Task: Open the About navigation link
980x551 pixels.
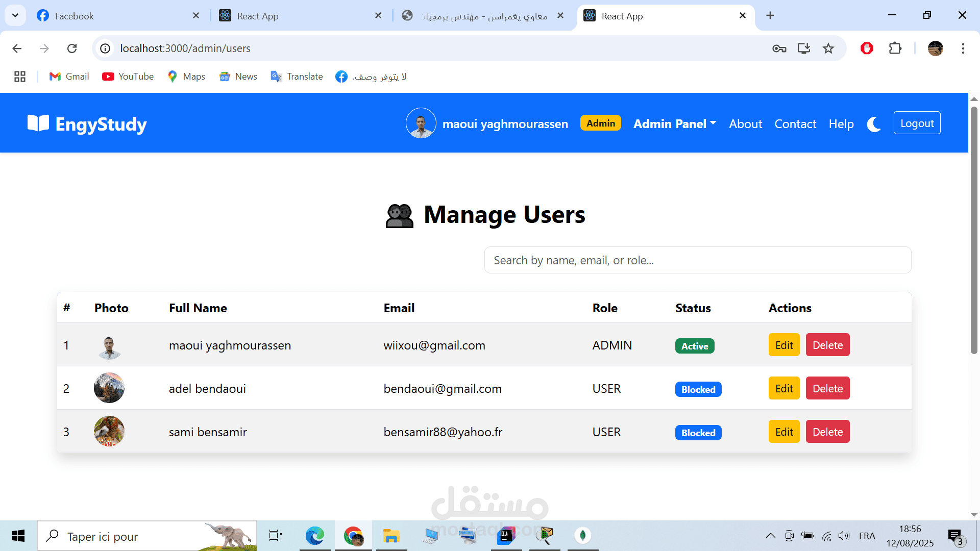Action: tap(745, 124)
